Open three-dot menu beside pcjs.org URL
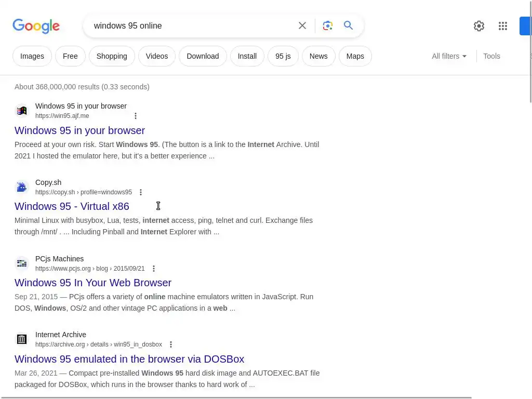 click(x=154, y=269)
